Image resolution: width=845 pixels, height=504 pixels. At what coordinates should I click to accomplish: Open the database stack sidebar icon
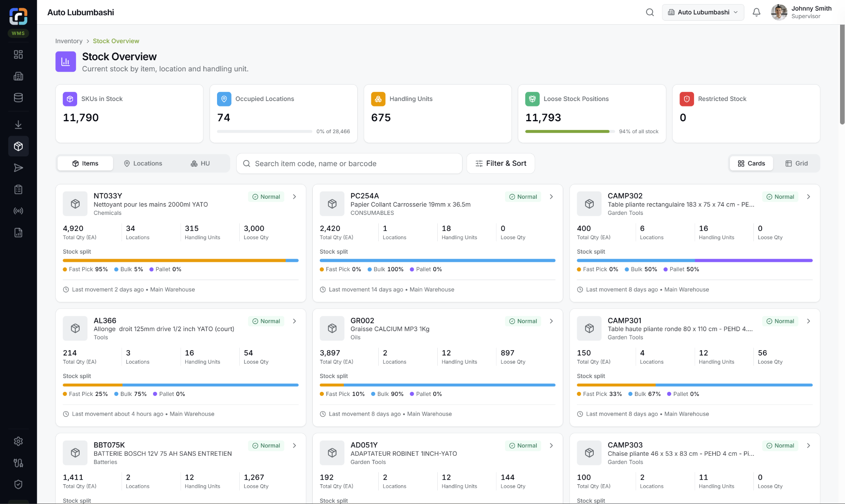(18, 98)
